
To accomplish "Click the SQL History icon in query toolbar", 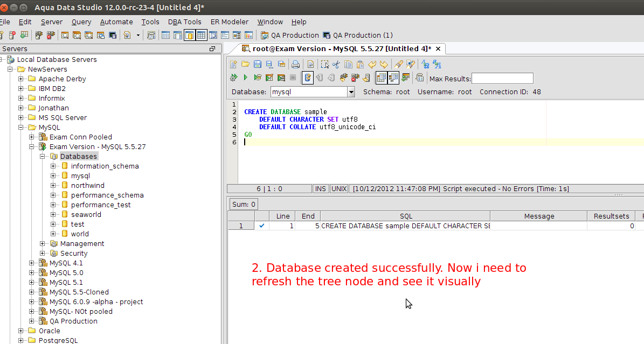I will 419,78.
